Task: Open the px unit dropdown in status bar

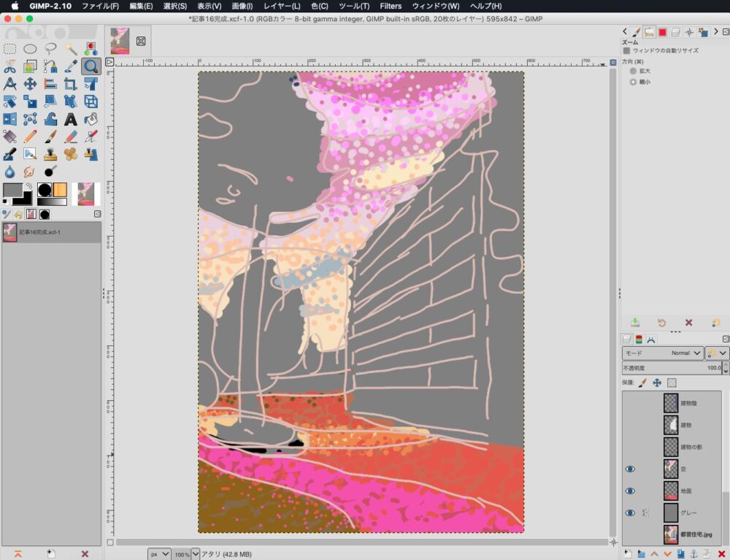Action: [159, 554]
